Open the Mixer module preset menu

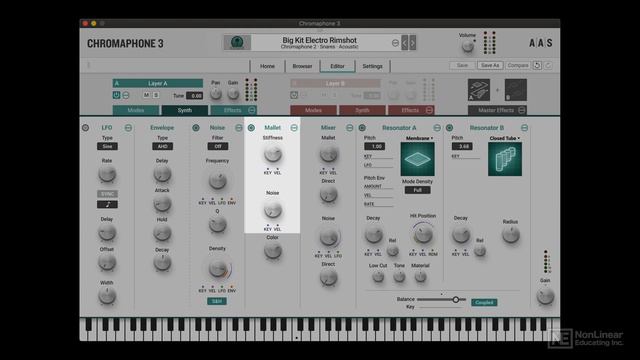(x=349, y=128)
